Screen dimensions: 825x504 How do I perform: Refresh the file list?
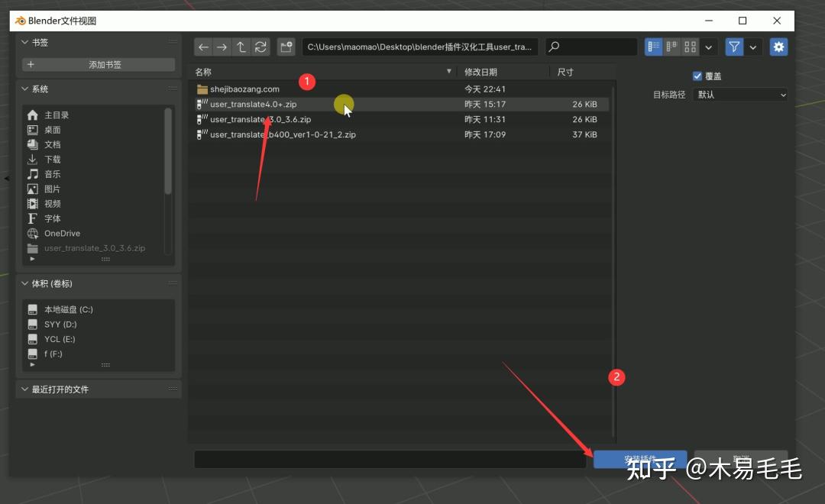(260, 47)
